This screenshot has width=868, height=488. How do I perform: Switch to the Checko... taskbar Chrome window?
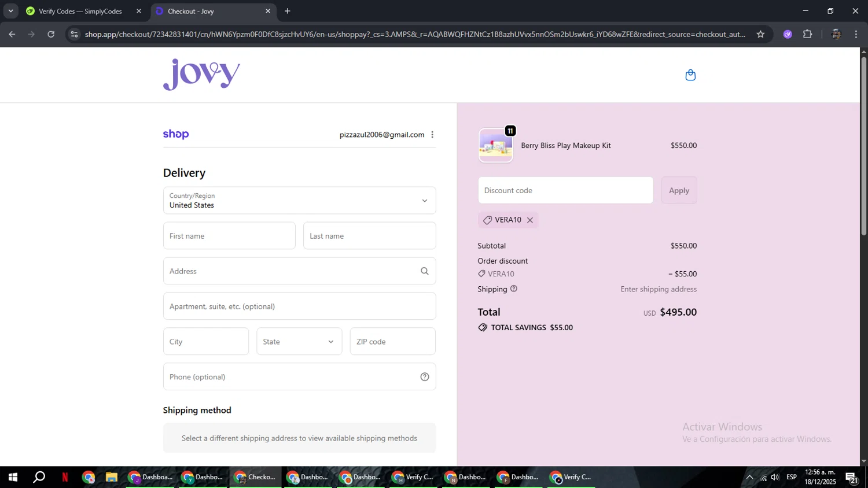[255, 477]
